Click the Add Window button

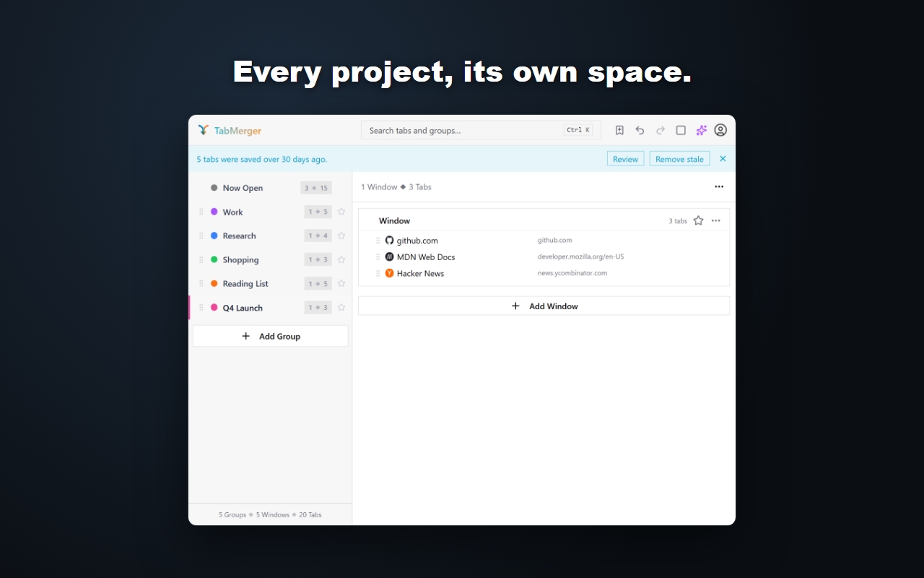[x=544, y=306]
